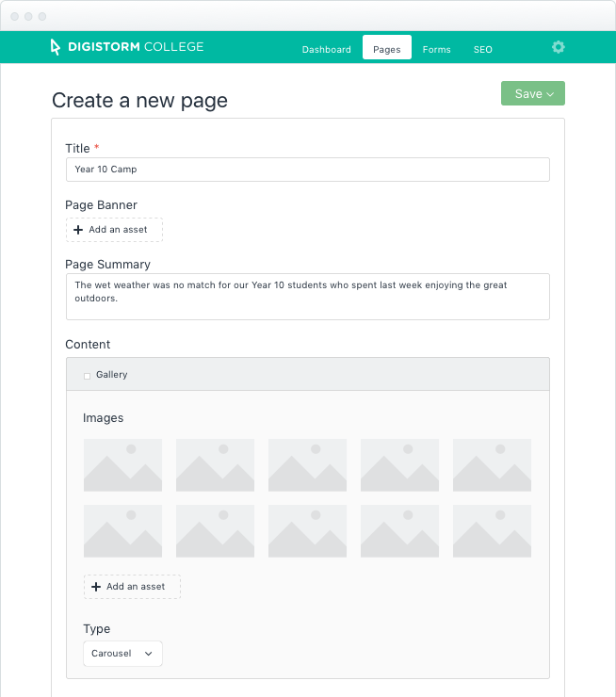Select the first image in second row

[x=122, y=530]
